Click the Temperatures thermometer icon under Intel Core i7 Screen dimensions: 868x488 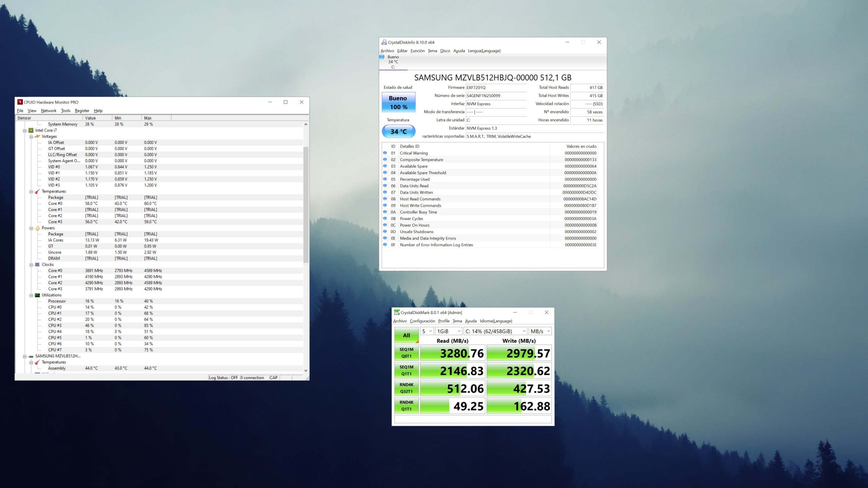point(37,191)
